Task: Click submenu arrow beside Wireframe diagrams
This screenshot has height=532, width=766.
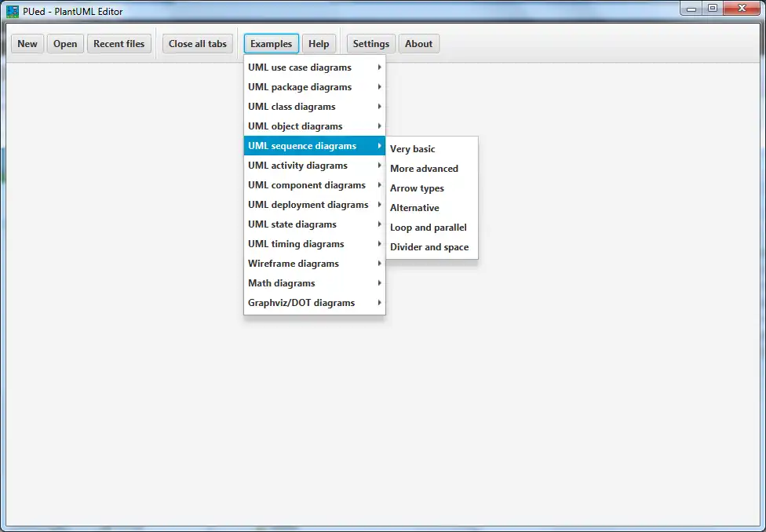Action: pyautogui.click(x=380, y=264)
